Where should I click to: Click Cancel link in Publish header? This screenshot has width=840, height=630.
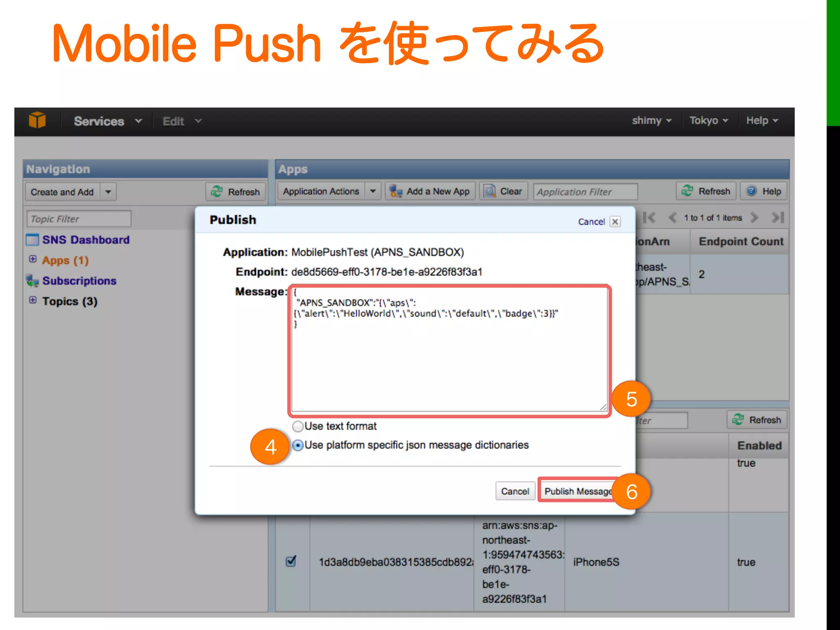tap(591, 222)
